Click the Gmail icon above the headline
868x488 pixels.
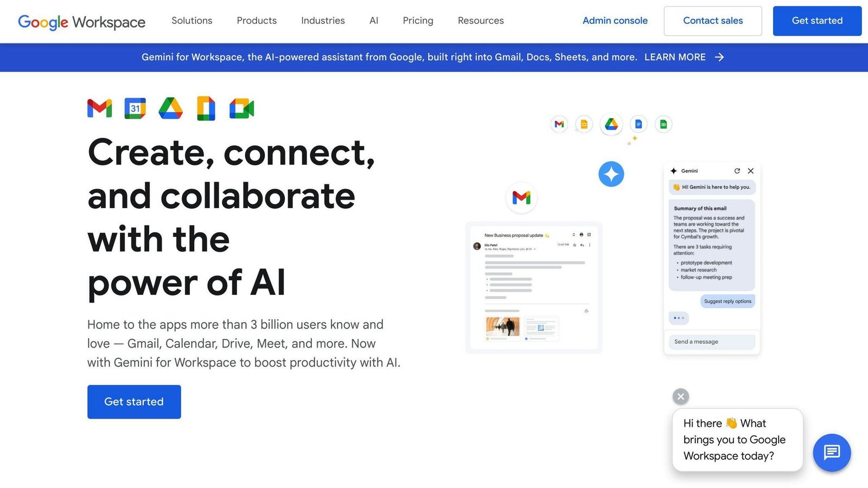coord(100,108)
